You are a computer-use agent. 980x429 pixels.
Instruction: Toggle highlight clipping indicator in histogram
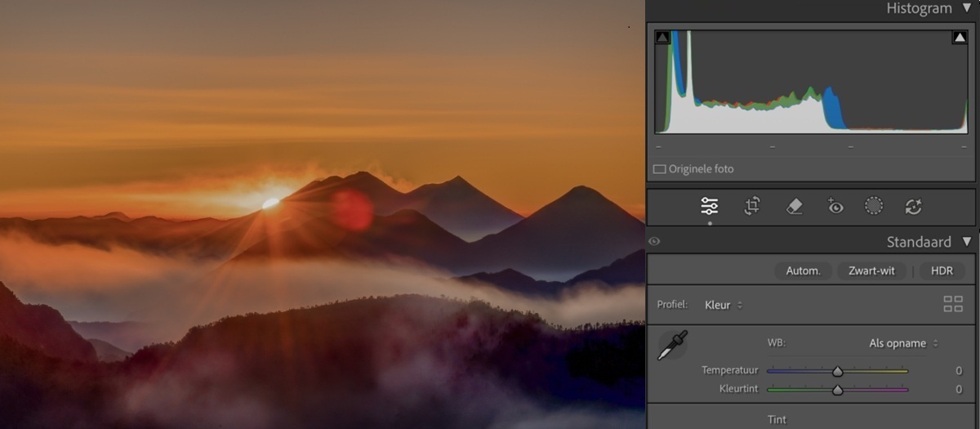pos(960,38)
